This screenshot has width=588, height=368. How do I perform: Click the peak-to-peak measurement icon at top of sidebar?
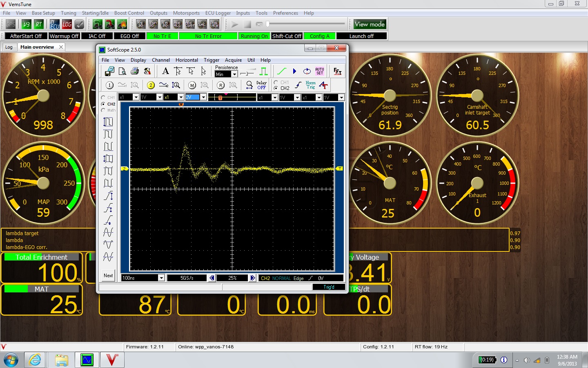click(108, 122)
